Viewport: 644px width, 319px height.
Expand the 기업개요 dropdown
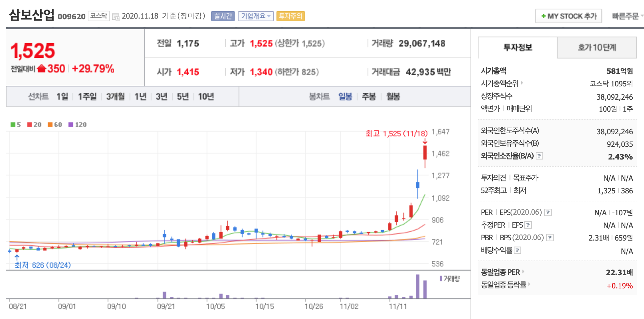pyautogui.click(x=256, y=16)
